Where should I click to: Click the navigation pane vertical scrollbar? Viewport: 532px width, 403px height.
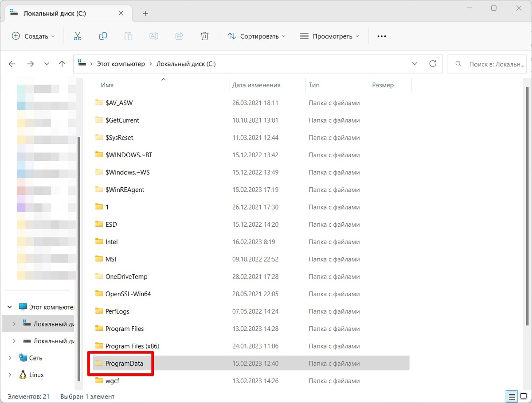point(79,258)
